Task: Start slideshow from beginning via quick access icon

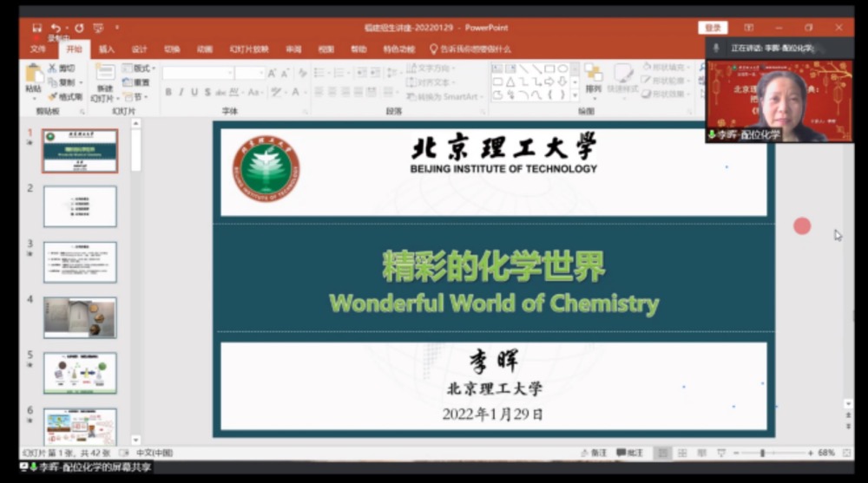Action: 99,28
